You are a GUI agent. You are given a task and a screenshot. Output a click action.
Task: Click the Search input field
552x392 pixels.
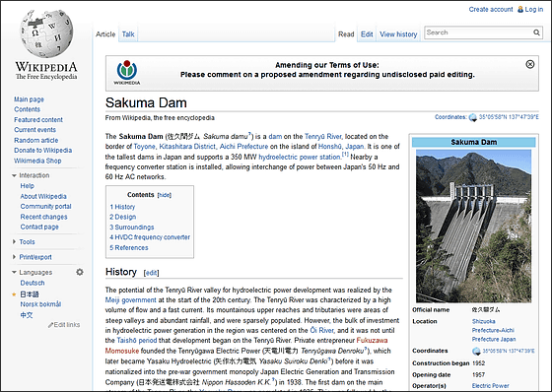[x=478, y=33]
